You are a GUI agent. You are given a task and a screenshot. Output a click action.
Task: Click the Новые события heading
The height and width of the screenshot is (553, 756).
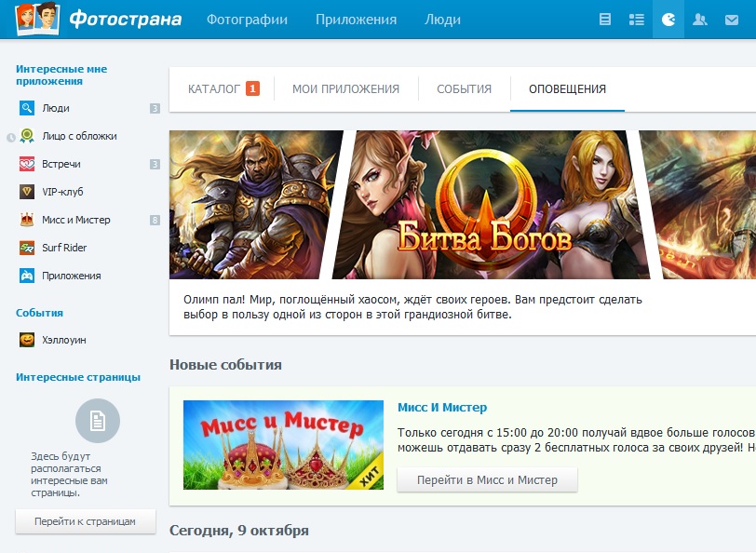click(x=225, y=365)
